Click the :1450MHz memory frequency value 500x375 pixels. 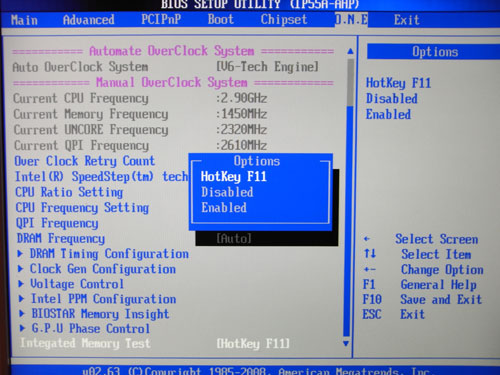[x=241, y=114]
